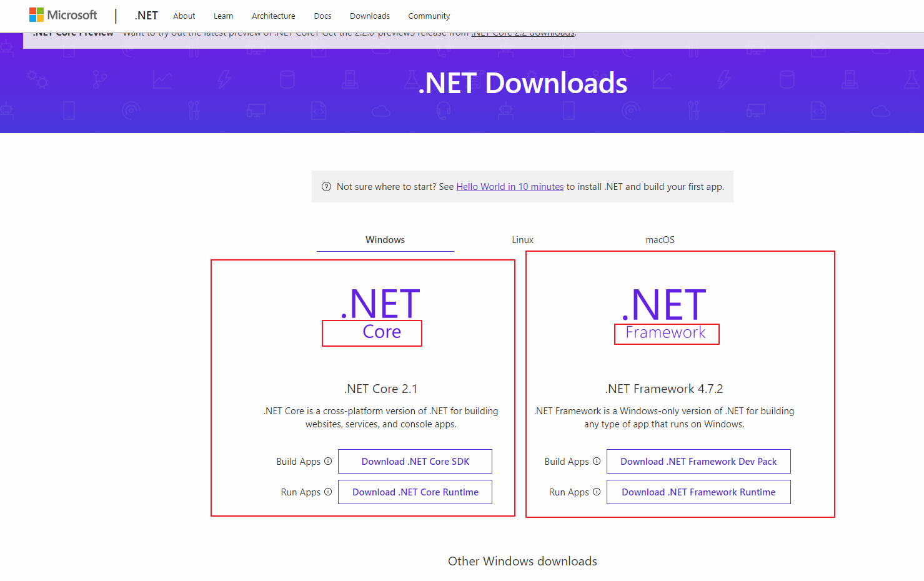Open the Hello World in 10 minutes link

click(509, 186)
